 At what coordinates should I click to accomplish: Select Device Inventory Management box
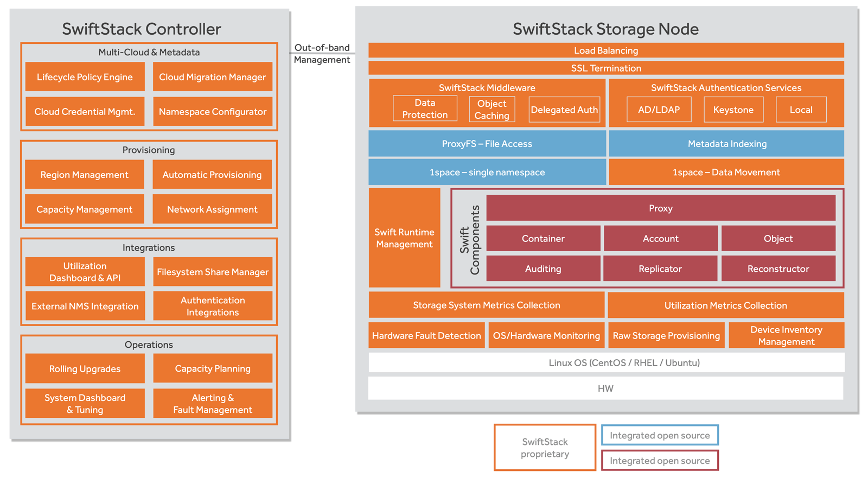[x=786, y=335]
